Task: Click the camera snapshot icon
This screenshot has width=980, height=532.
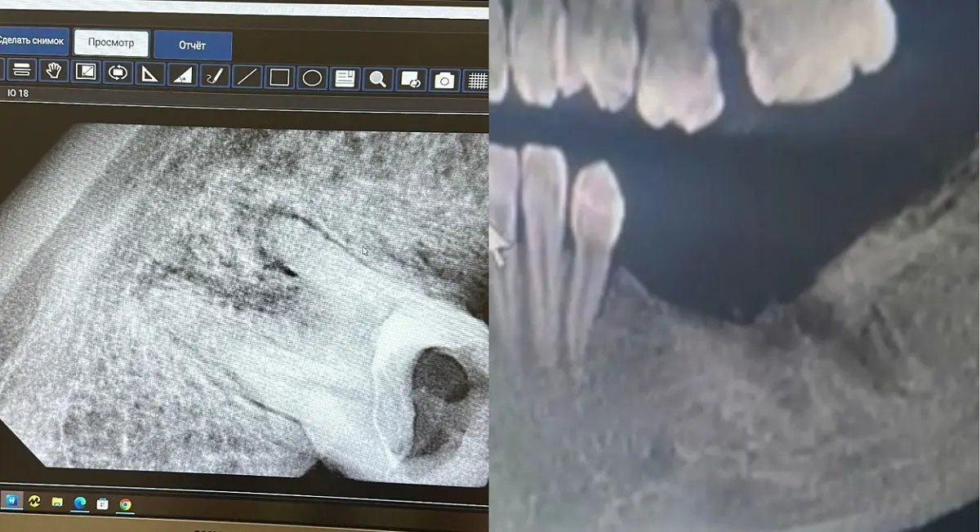Action: coord(444,80)
